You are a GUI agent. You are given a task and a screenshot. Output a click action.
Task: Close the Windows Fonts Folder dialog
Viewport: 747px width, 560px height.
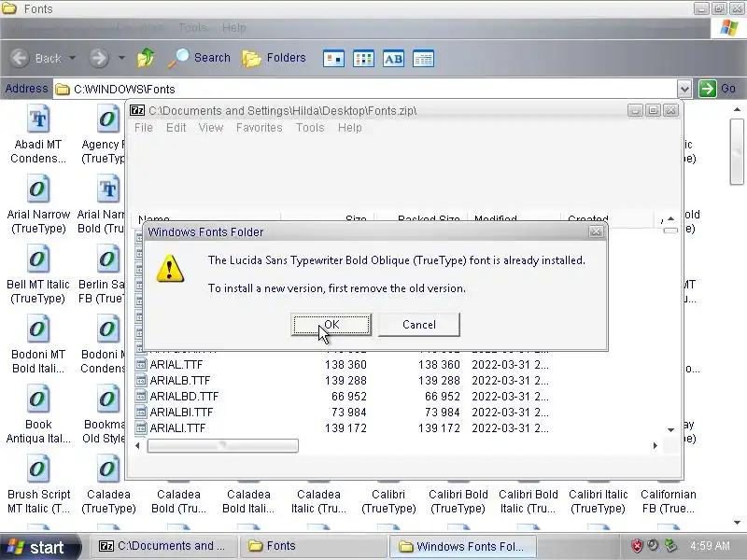[596, 231]
